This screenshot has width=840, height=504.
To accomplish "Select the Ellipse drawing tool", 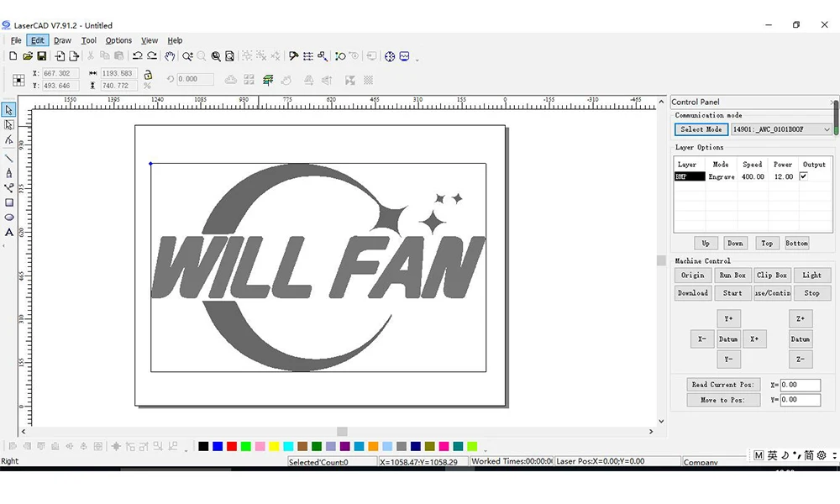I will (9, 218).
